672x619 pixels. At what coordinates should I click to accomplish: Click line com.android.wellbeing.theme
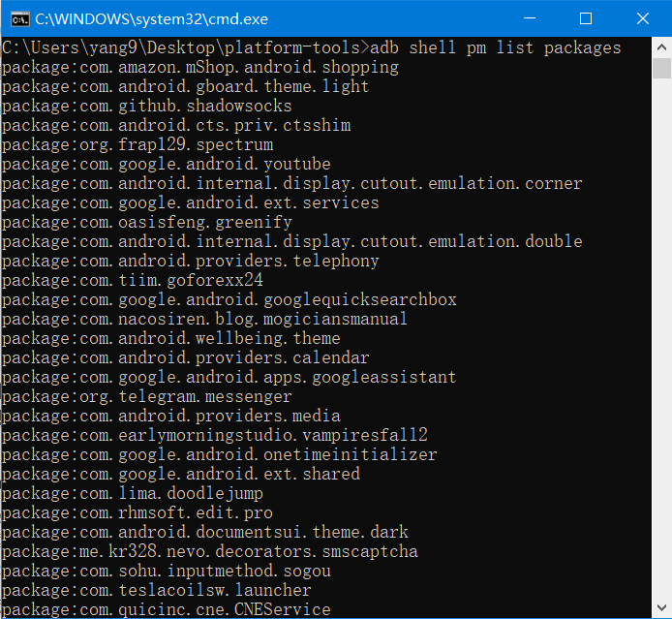[171, 338]
